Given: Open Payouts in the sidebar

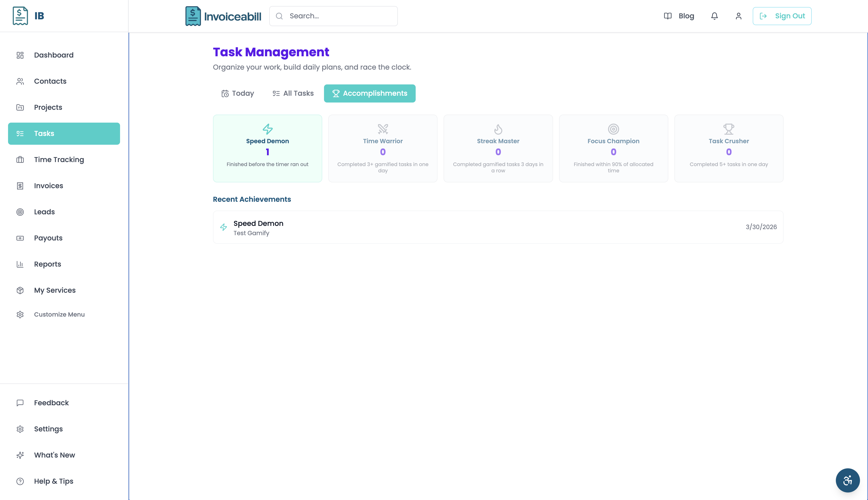Looking at the screenshot, I should pos(48,238).
